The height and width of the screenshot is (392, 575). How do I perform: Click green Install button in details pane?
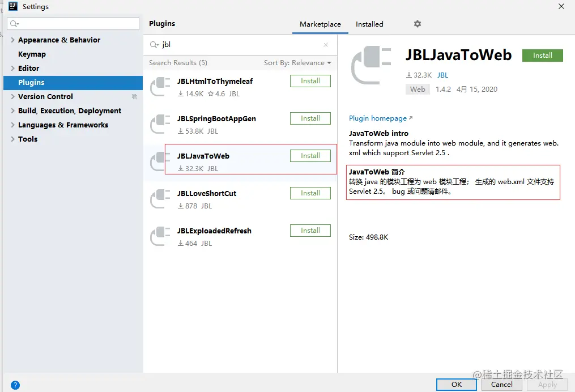click(542, 56)
